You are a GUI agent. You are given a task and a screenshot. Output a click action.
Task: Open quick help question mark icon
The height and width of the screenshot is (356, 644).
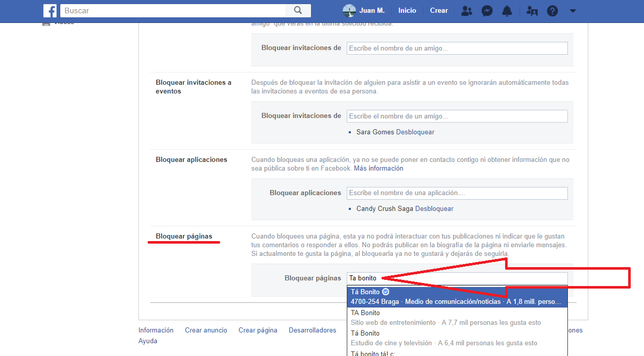point(552,11)
